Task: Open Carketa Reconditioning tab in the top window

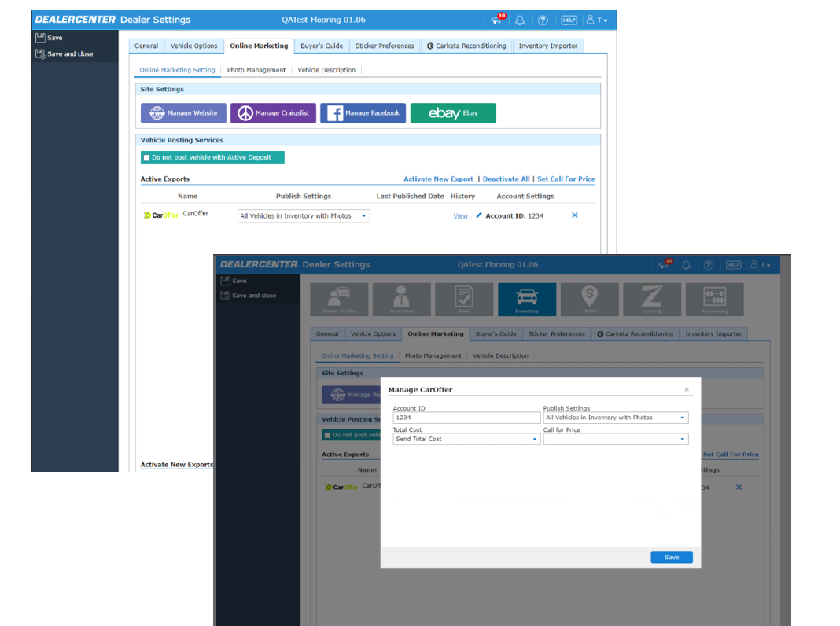Action: coord(466,46)
